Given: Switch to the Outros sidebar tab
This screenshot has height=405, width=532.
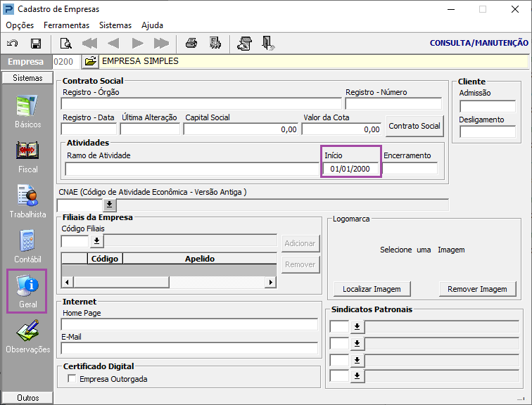Looking at the screenshot, I should (x=27, y=397).
